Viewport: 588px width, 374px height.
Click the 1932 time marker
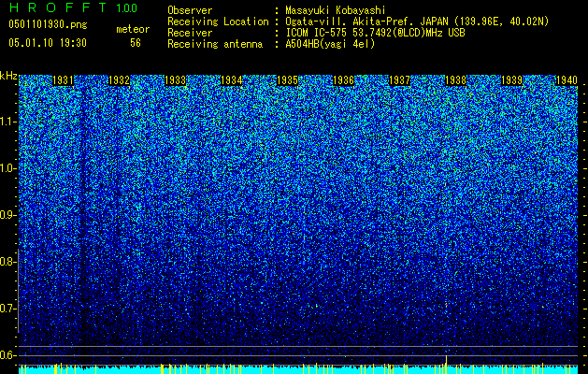tap(120, 80)
